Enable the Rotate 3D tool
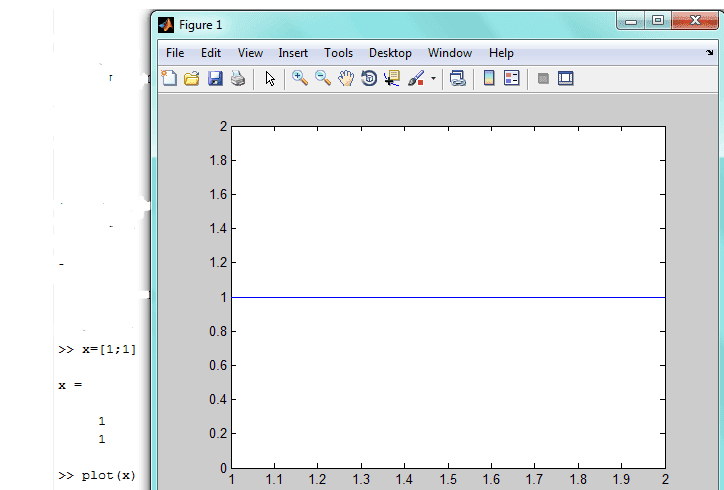Viewport: 724px width, 490px height. (369, 79)
